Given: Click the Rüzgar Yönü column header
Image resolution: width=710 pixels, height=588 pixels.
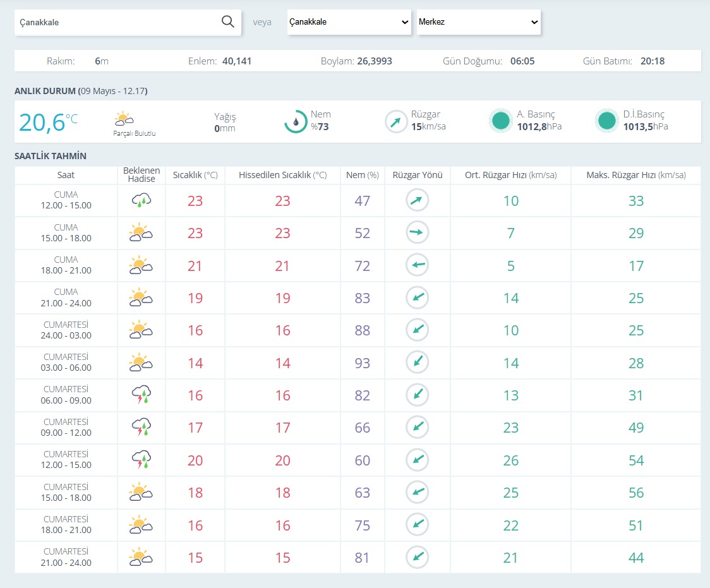Looking at the screenshot, I should pyautogui.click(x=418, y=175).
